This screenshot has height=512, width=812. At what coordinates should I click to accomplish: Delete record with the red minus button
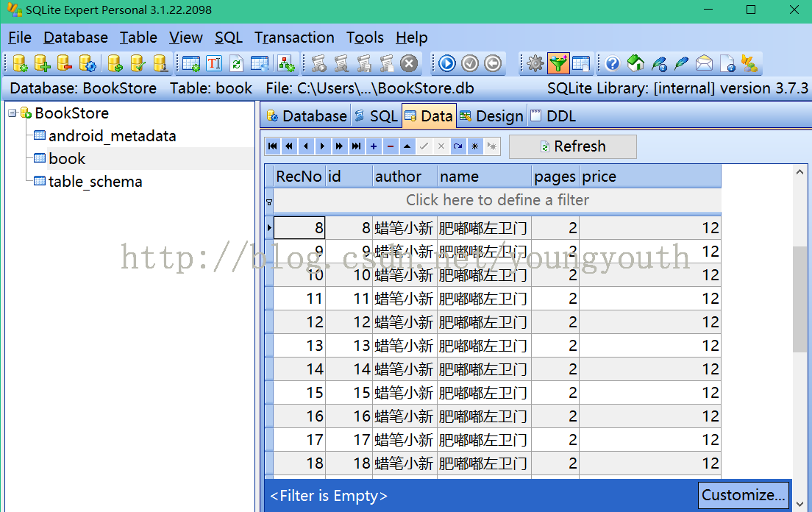pyautogui.click(x=391, y=146)
